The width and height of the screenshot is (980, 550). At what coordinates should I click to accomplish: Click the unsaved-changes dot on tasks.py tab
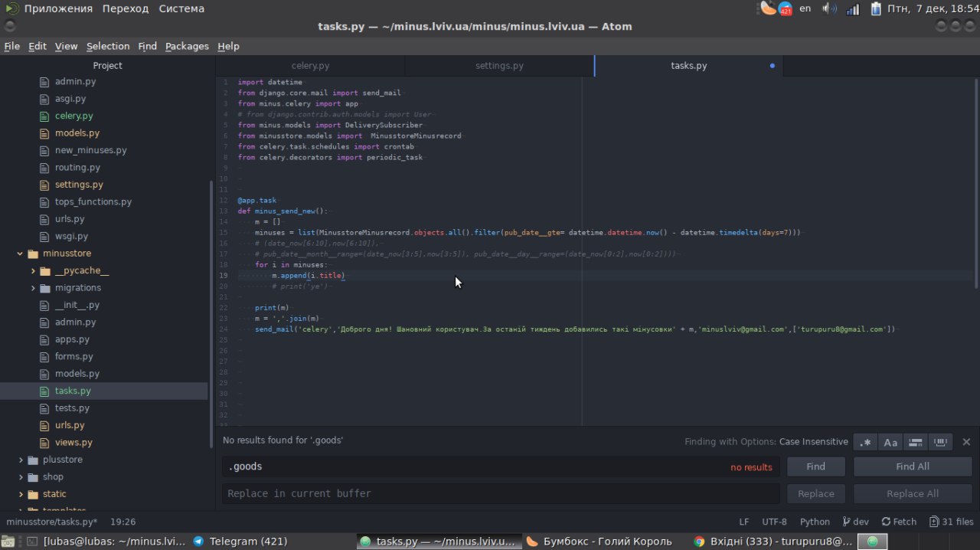pyautogui.click(x=772, y=66)
